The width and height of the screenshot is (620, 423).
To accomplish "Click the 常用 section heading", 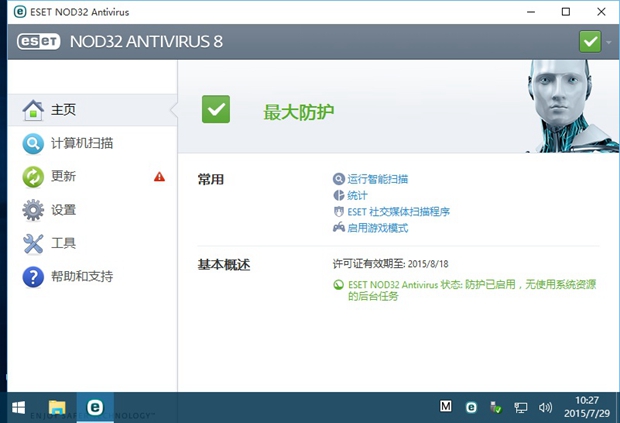I will (211, 179).
